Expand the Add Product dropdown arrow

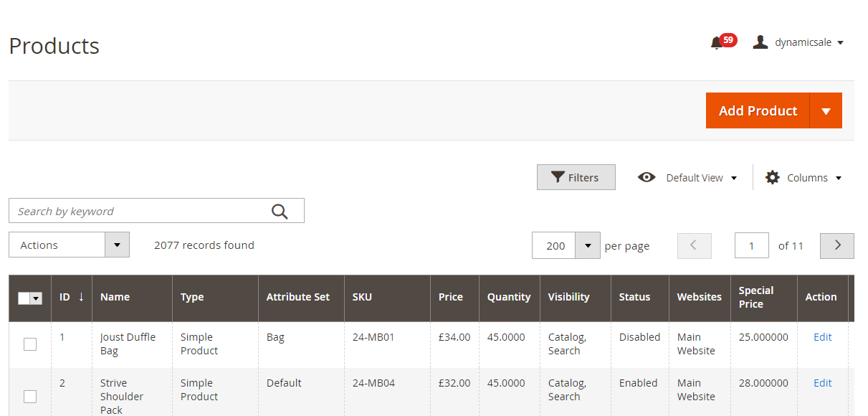(826, 110)
